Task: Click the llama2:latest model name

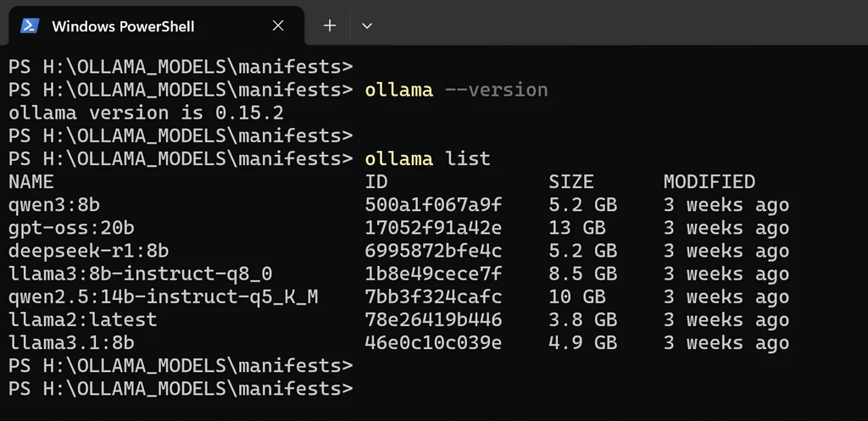Action: click(82, 320)
